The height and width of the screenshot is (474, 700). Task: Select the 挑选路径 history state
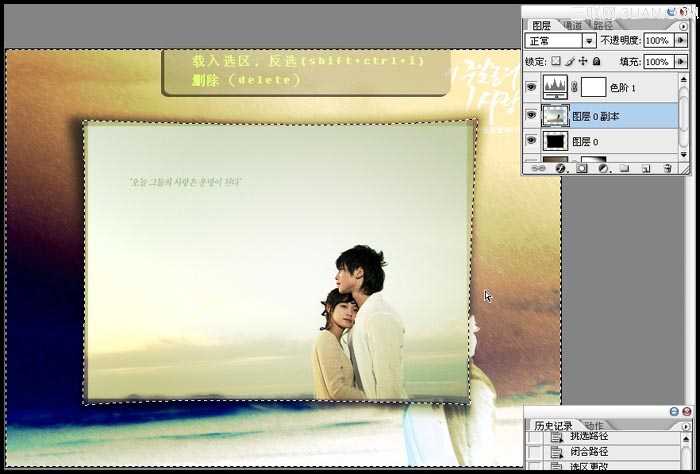click(590, 437)
